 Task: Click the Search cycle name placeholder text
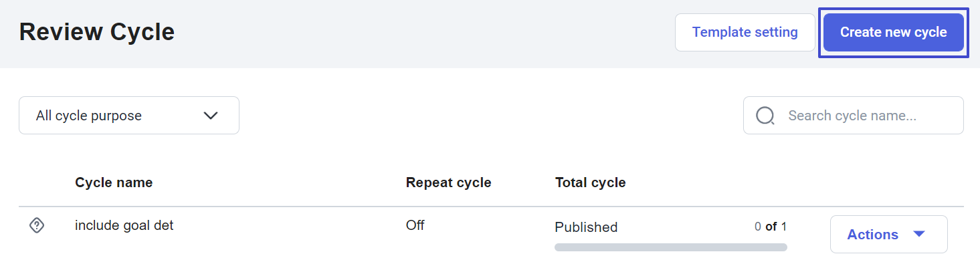852,116
